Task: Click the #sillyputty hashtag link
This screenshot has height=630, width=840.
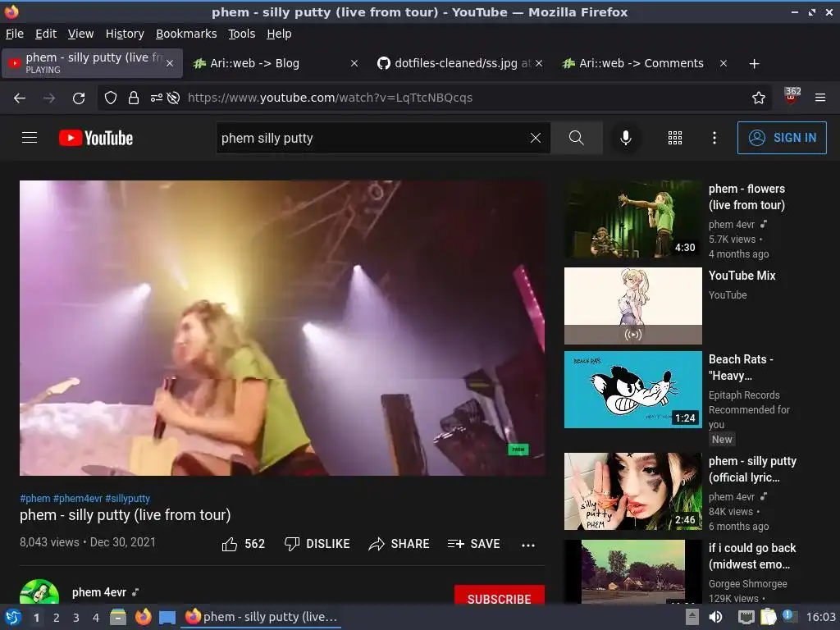Action: (x=127, y=498)
